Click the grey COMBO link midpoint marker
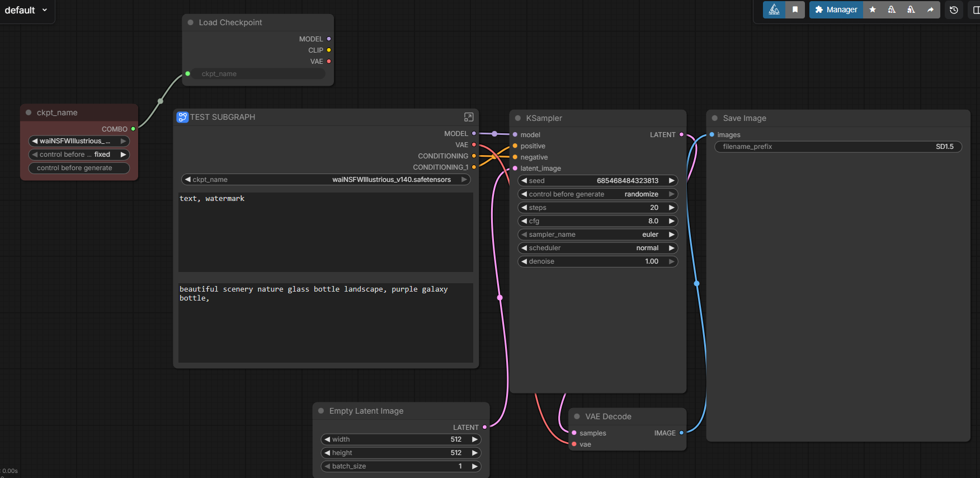980x478 pixels. 161,101
